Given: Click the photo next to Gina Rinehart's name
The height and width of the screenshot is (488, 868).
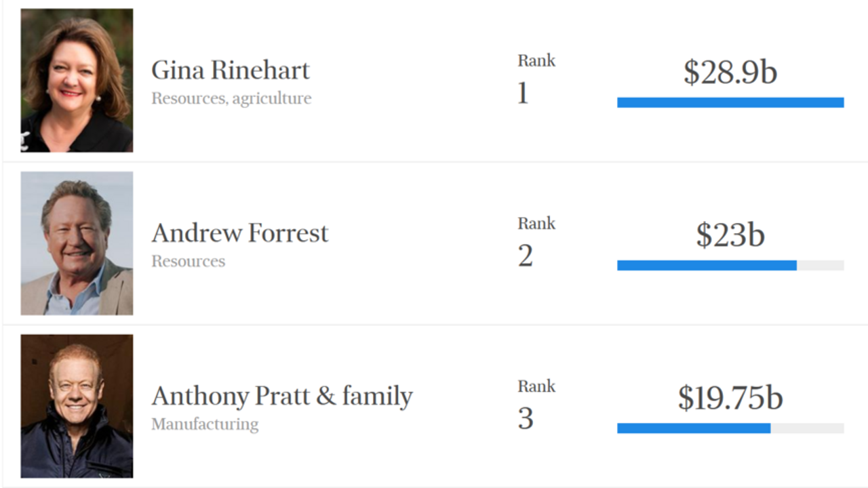Looking at the screenshot, I should (77, 80).
